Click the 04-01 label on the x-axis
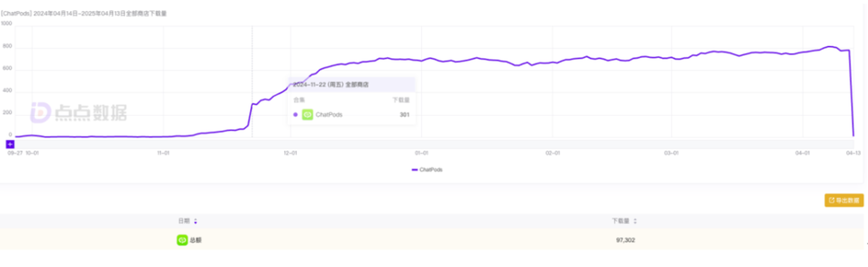Image resolution: width=868 pixels, height=267 pixels. (x=802, y=152)
